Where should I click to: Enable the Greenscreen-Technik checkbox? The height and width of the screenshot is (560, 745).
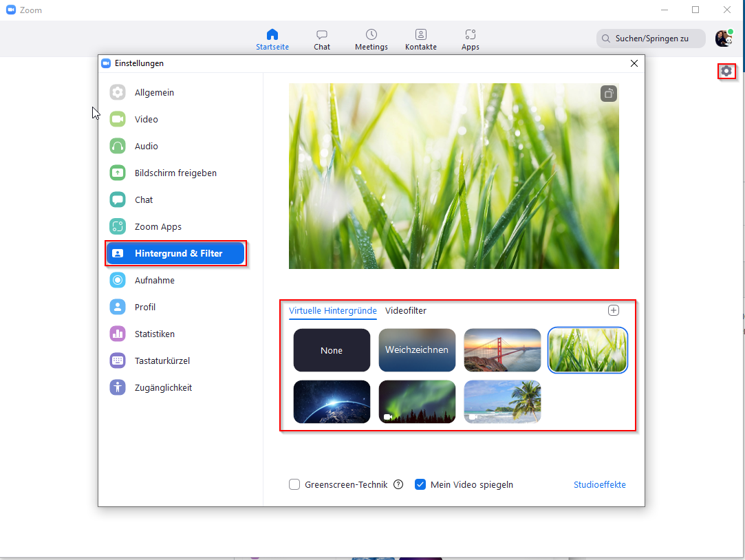[294, 484]
